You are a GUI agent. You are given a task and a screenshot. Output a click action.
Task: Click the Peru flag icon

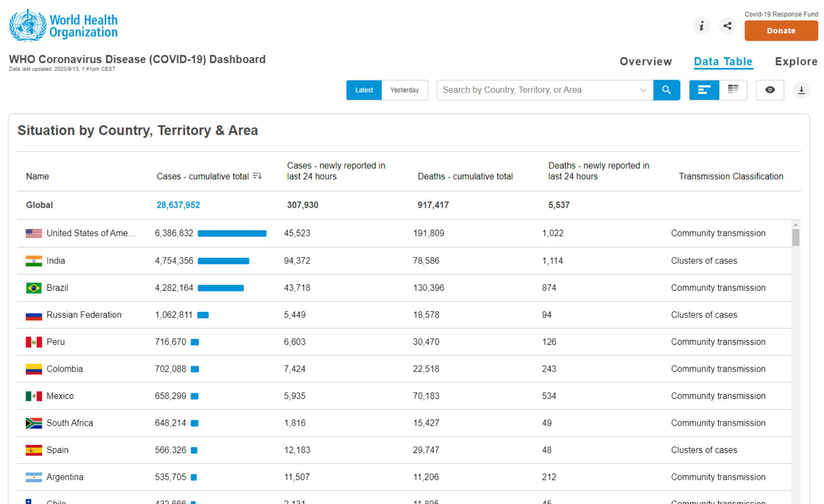(x=34, y=342)
